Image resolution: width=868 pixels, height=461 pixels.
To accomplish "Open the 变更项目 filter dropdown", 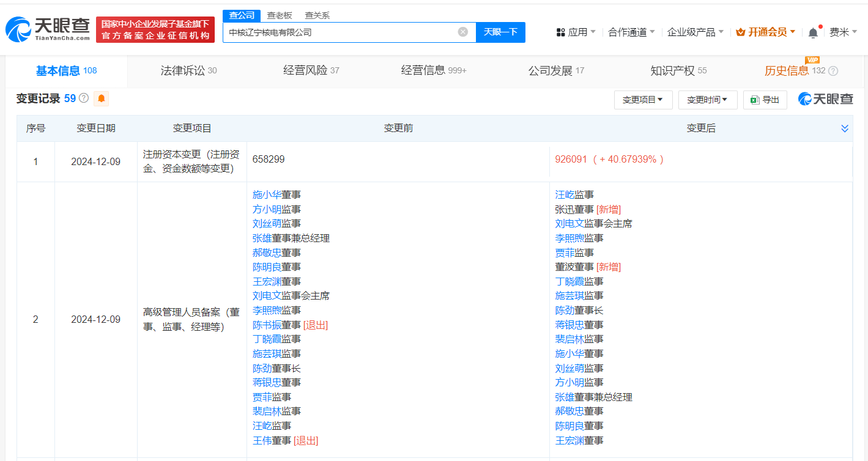I will coord(643,100).
